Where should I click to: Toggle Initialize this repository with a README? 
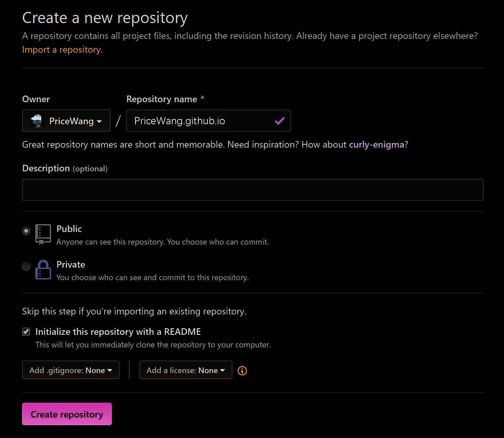tap(26, 332)
